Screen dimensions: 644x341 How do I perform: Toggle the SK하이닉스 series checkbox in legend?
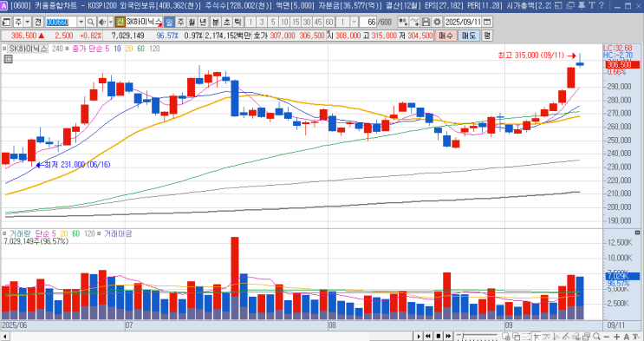[x=4, y=49]
